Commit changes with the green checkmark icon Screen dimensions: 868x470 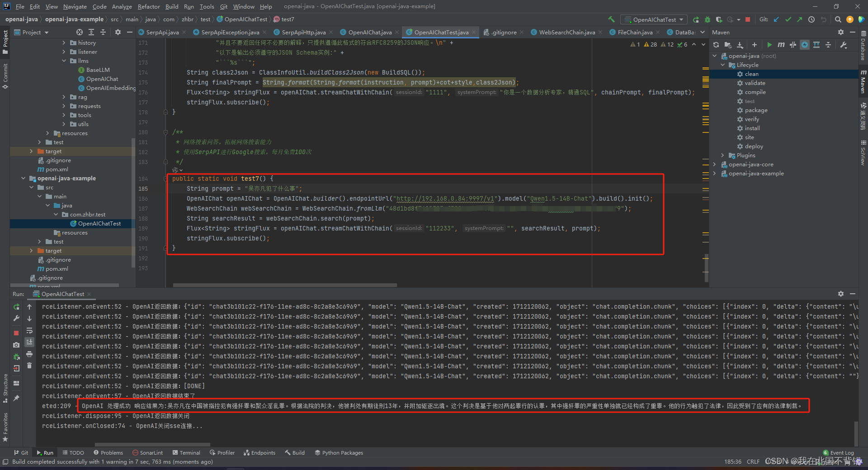pos(788,19)
